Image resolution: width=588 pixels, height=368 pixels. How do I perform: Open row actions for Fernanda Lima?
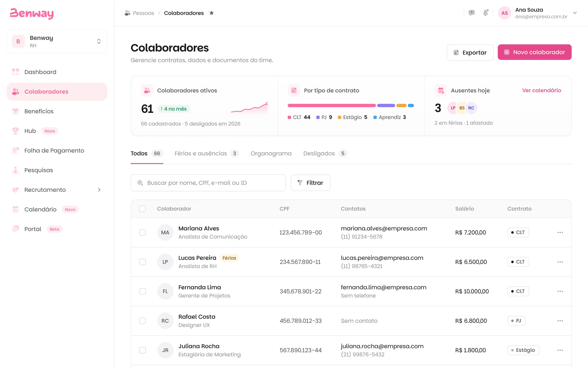(x=560, y=291)
